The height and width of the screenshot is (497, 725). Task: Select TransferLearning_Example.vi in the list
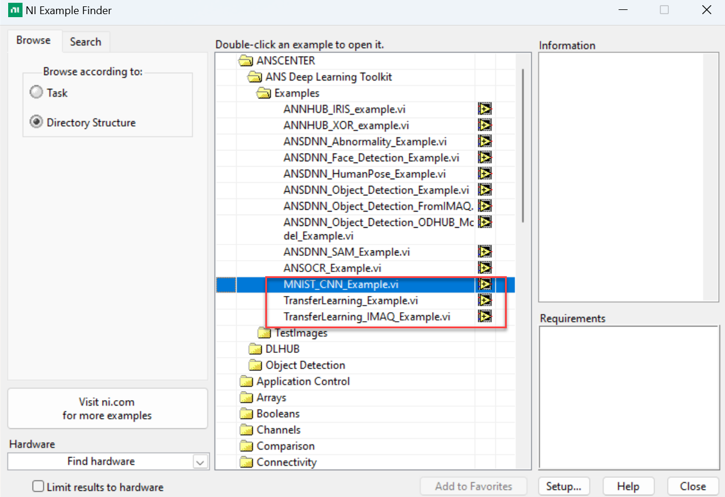point(350,301)
